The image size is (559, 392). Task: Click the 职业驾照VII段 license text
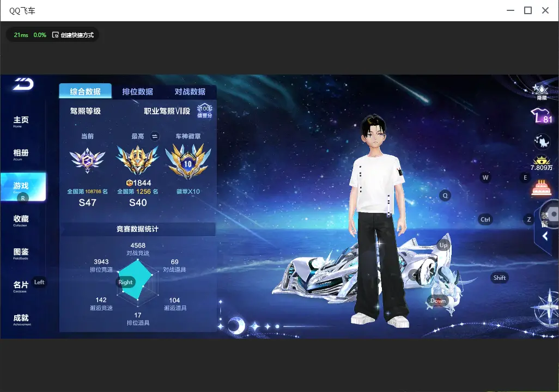(167, 111)
